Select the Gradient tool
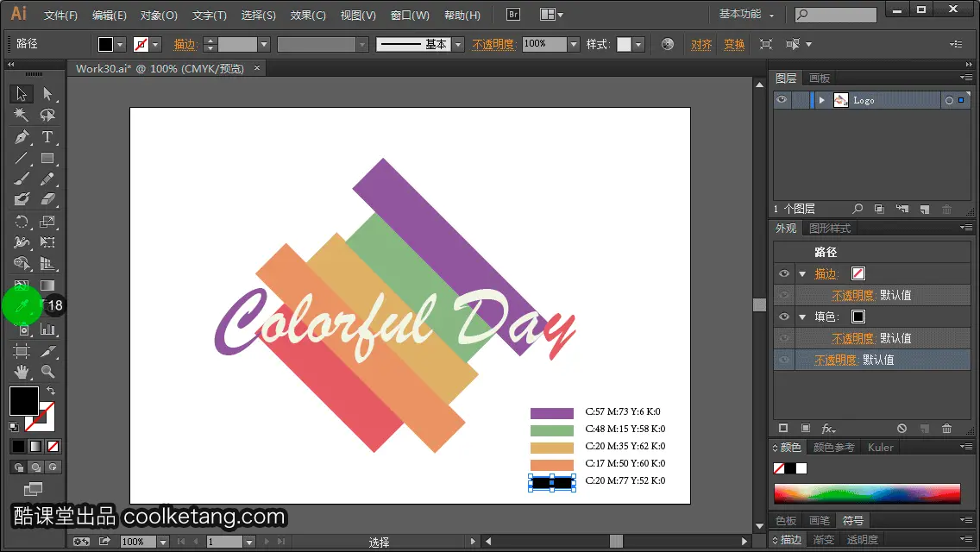This screenshot has height=552, width=980. tap(47, 285)
